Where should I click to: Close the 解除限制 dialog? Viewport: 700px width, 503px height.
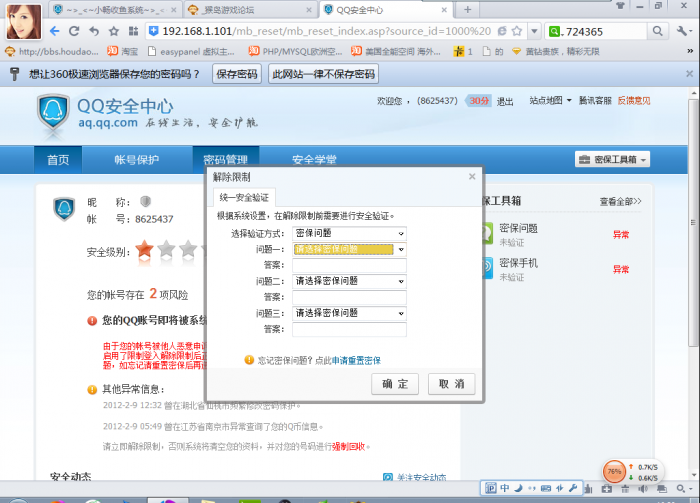472,177
